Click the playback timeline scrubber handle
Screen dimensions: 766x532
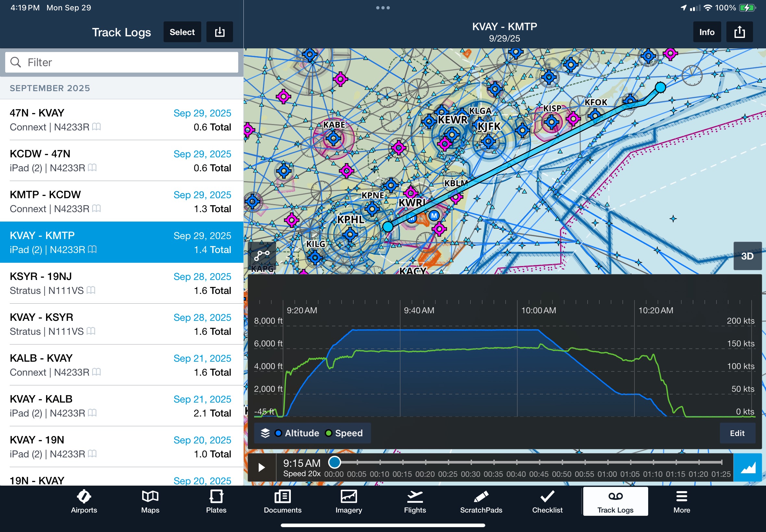point(335,462)
